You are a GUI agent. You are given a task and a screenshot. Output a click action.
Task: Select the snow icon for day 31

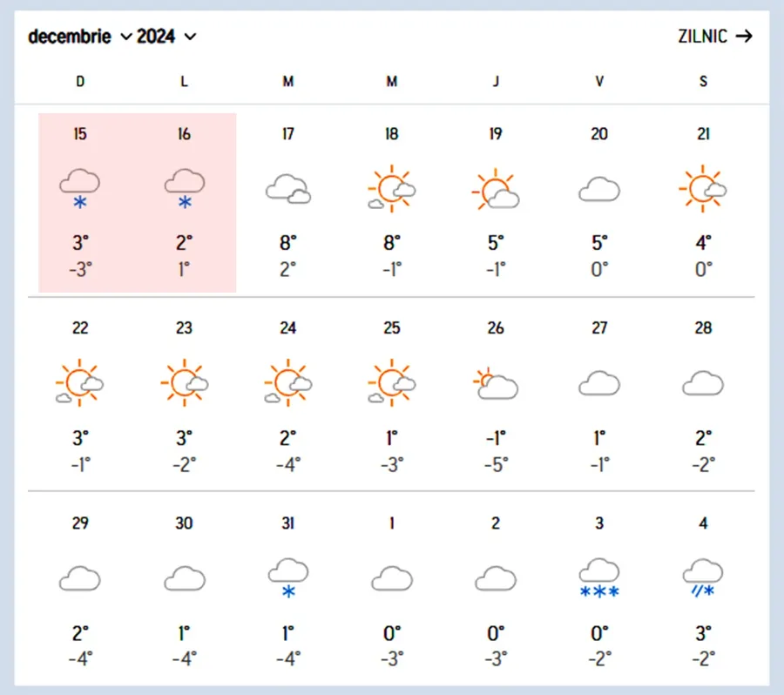tap(287, 578)
